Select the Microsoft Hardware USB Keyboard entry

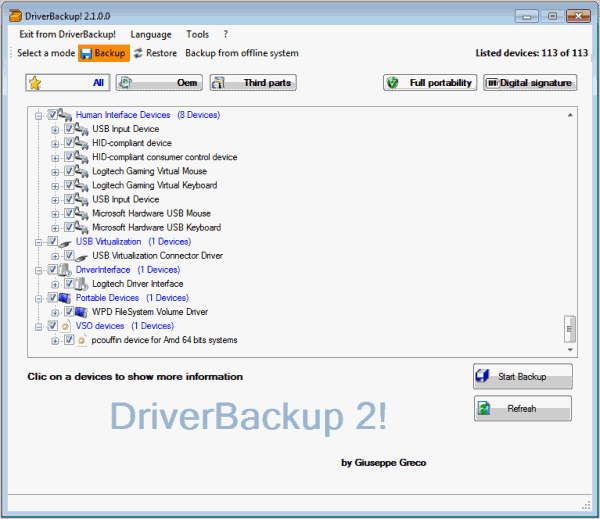coord(157,227)
